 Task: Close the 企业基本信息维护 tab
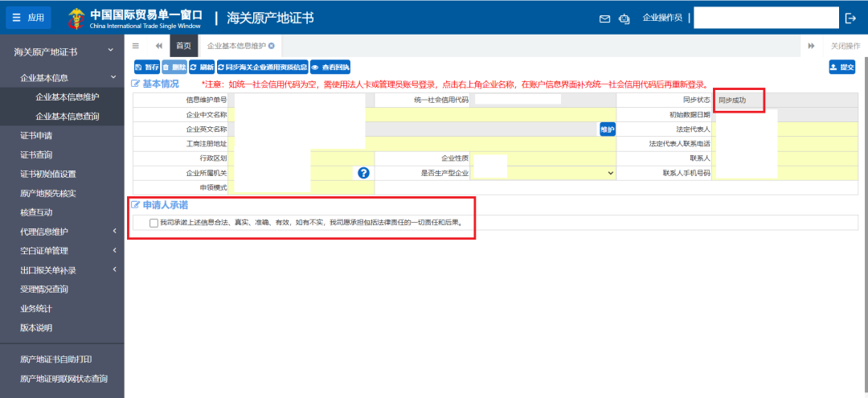click(272, 46)
